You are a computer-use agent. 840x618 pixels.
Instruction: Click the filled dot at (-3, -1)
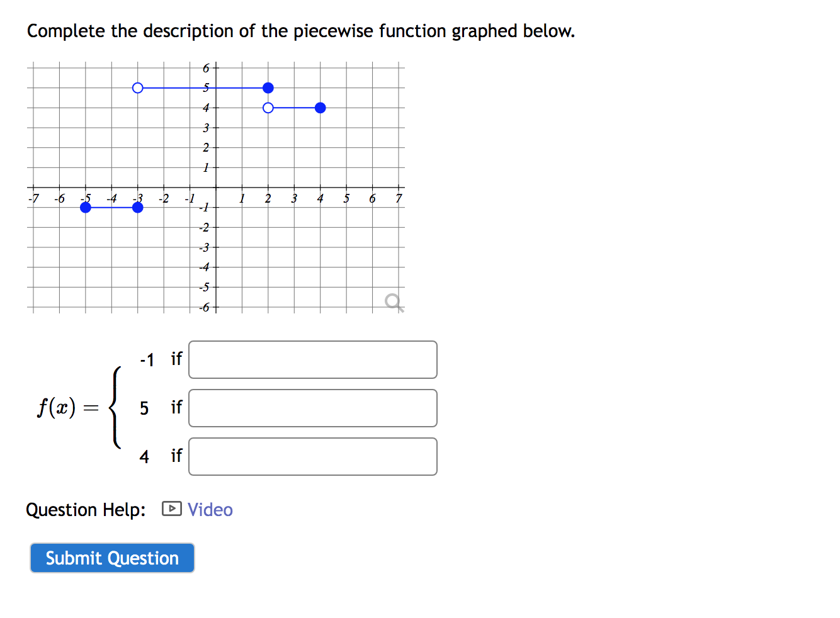pos(138,207)
